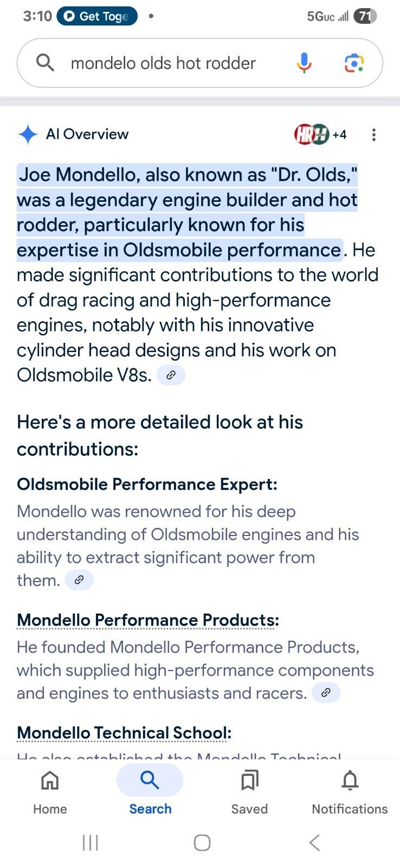Screen dimensions: 400x868
Task: Tap the magnifying glass search icon
Action: point(45,63)
